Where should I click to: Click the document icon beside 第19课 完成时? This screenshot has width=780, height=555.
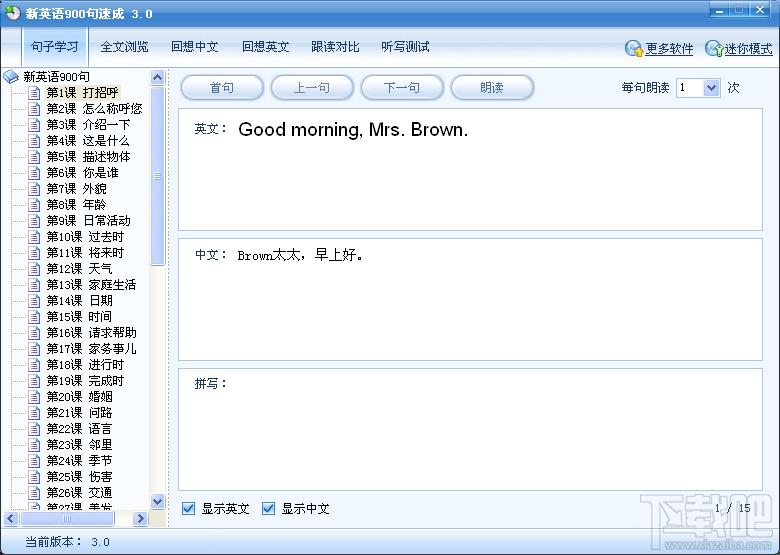[34, 381]
